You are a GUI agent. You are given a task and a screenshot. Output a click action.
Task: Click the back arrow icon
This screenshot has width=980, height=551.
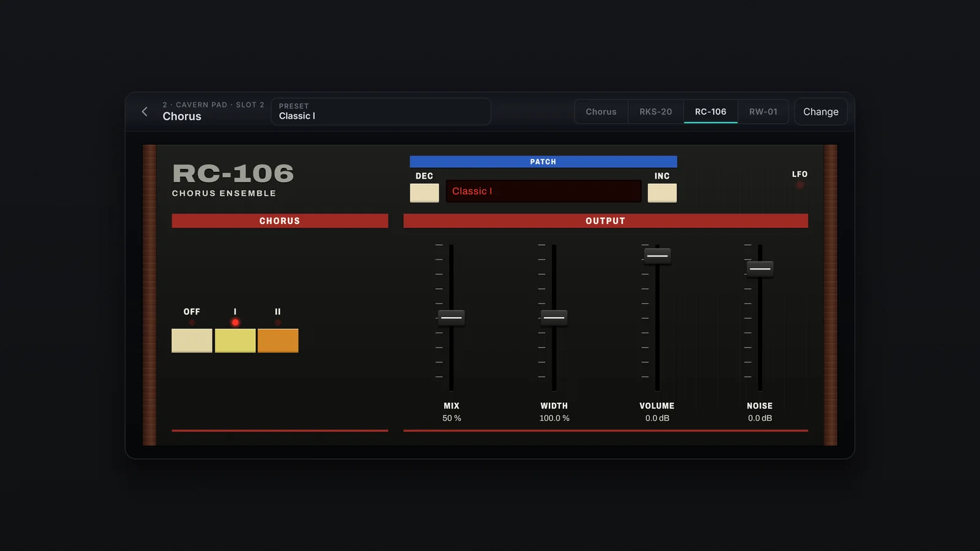(x=145, y=111)
